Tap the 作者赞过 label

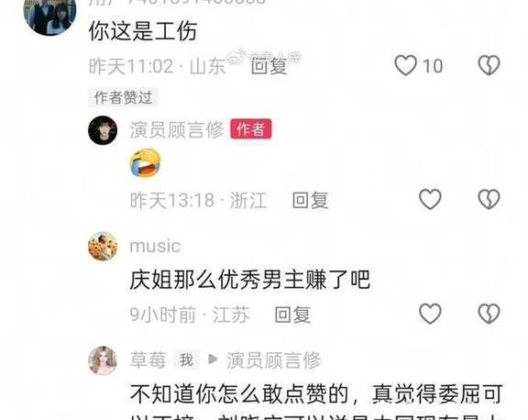123,97
